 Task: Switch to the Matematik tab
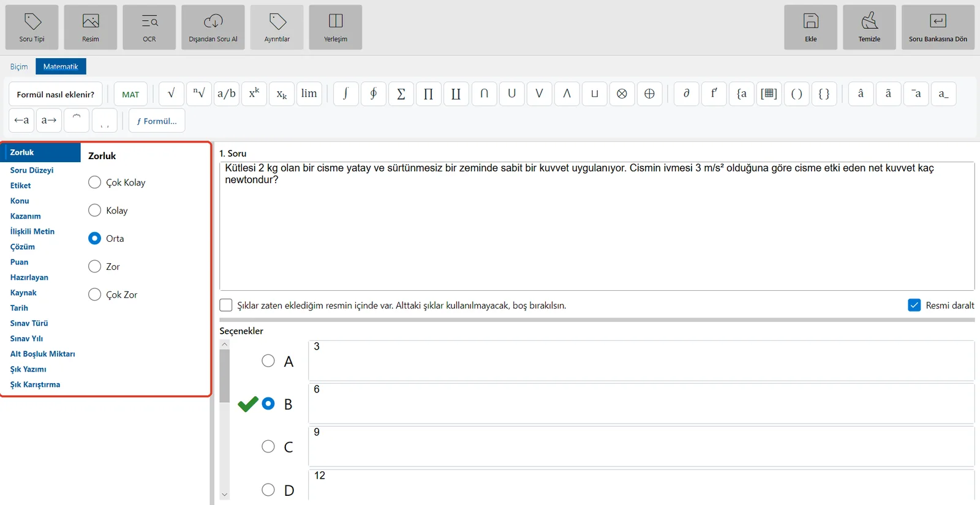(61, 66)
